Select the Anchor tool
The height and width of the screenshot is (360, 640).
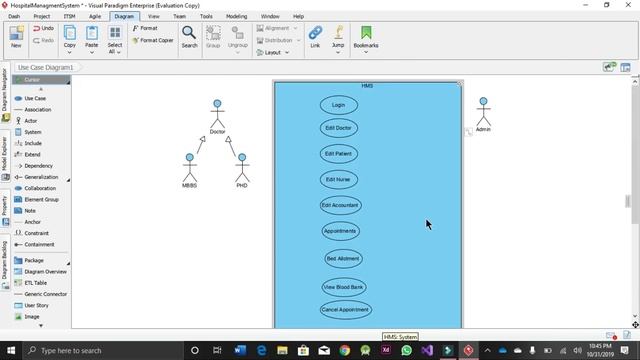click(27, 222)
